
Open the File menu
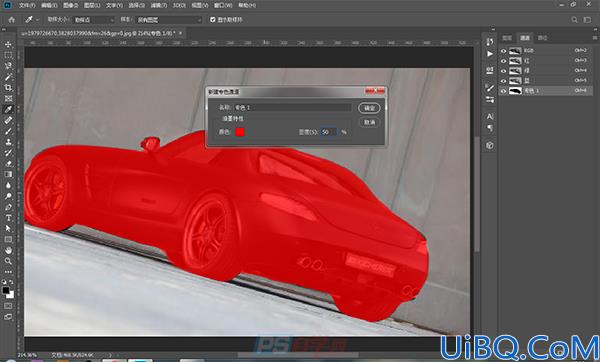[27, 5]
